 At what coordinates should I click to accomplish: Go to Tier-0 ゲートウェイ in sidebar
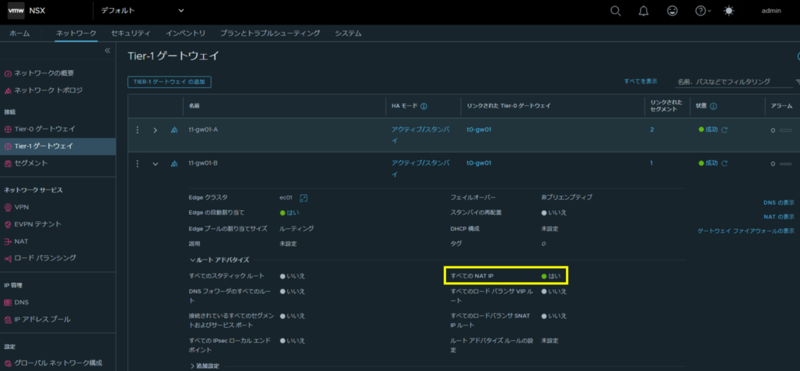pyautogui.click(x=39, y=129)
